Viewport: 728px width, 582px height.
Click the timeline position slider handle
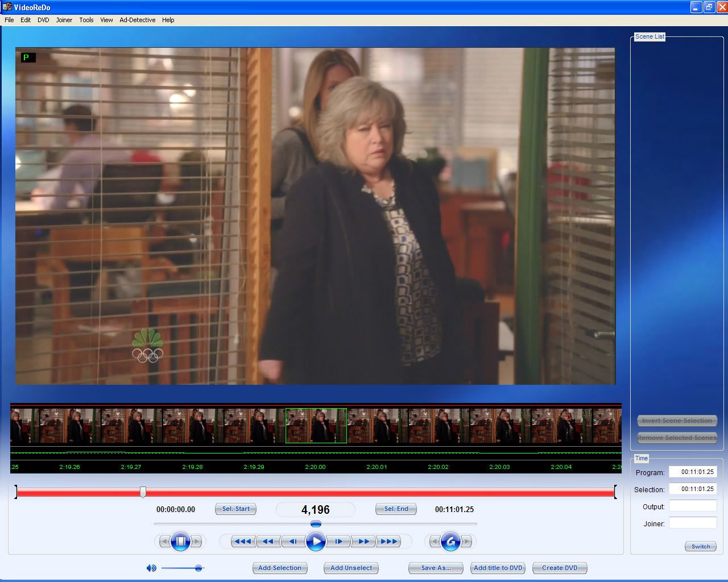pos(143,492)
